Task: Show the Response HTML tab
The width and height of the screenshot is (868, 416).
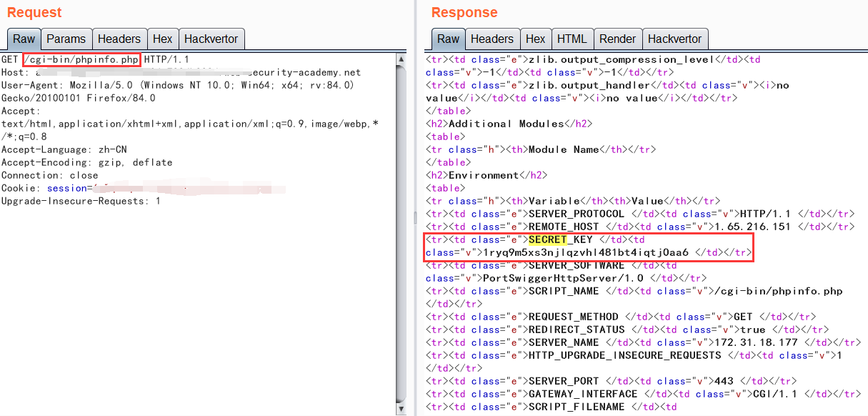Action: [x=572, y=39]
